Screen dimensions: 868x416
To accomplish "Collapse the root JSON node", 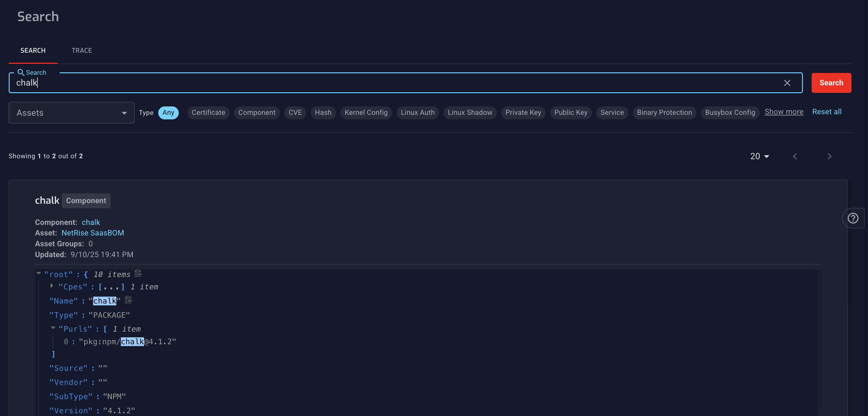I will tap(39, 273).
